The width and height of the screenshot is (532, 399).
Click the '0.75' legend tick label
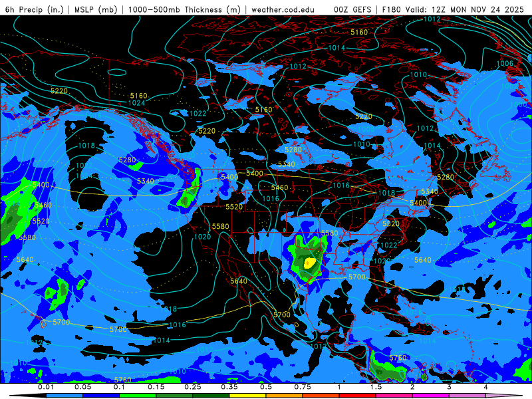point(303,387)
